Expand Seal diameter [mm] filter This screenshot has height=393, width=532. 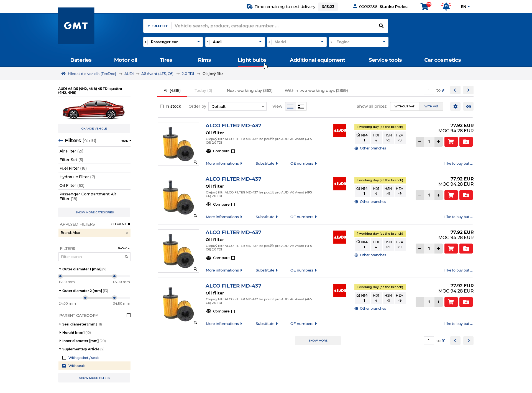pyautogui.click(x=79, y=324)
